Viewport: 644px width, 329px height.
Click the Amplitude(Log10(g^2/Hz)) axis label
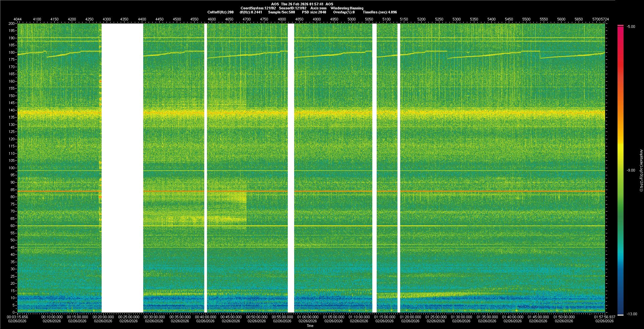click(x=641, y=171)
